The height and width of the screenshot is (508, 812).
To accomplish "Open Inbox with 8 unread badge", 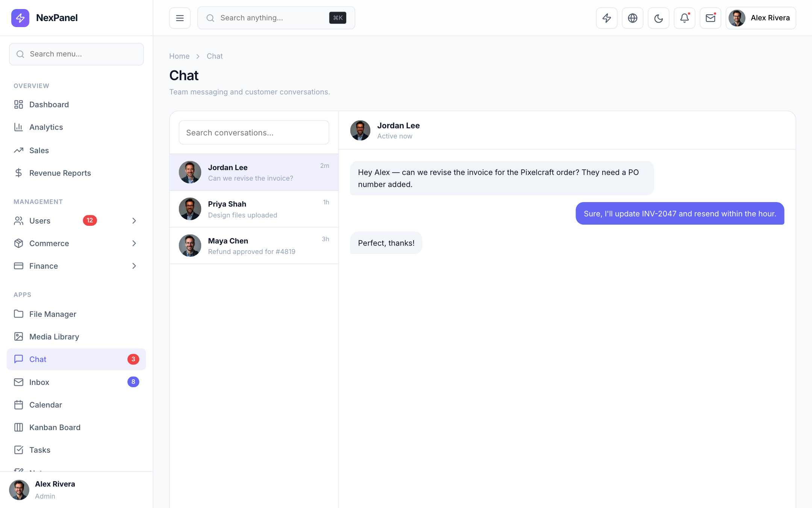I will point(76,382).
